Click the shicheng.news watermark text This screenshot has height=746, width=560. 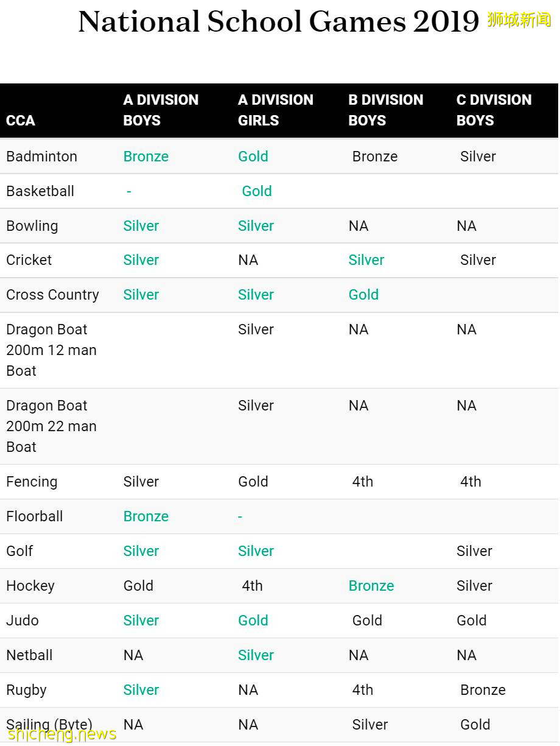(x=62, y=734)
